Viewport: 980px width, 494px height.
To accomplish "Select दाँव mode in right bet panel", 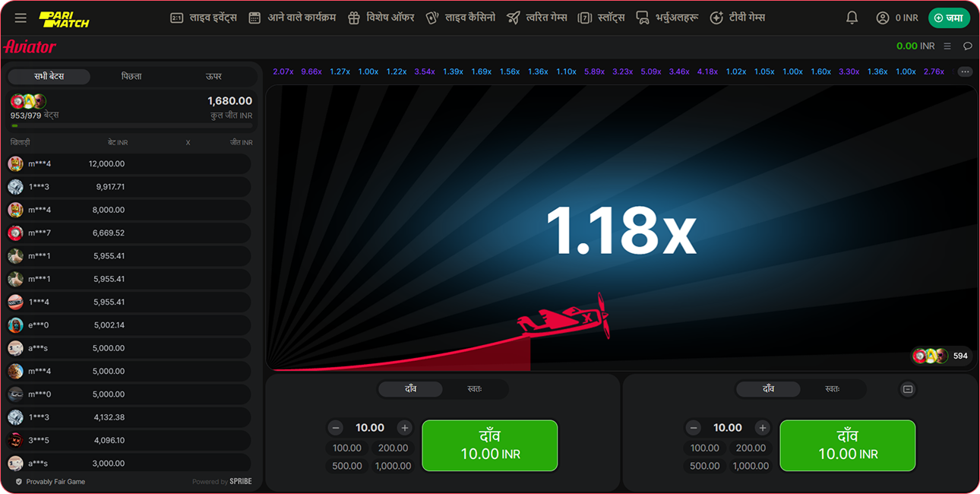I will coord(768,389).
